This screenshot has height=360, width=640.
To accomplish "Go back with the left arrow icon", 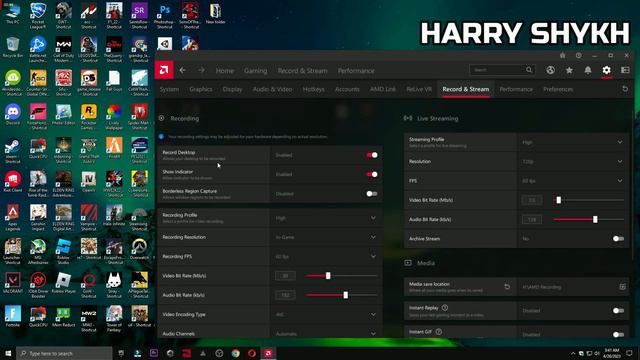I will pyautogui.click(x=182, y=70).
